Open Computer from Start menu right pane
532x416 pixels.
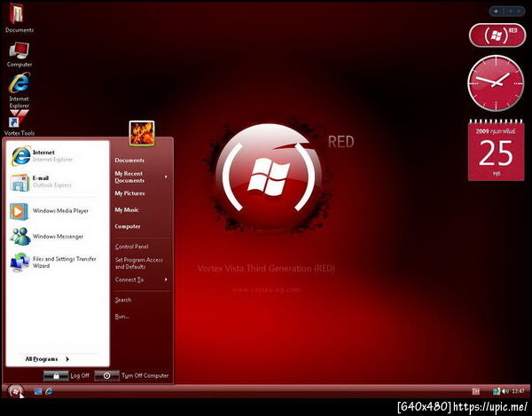coord(128,226)
